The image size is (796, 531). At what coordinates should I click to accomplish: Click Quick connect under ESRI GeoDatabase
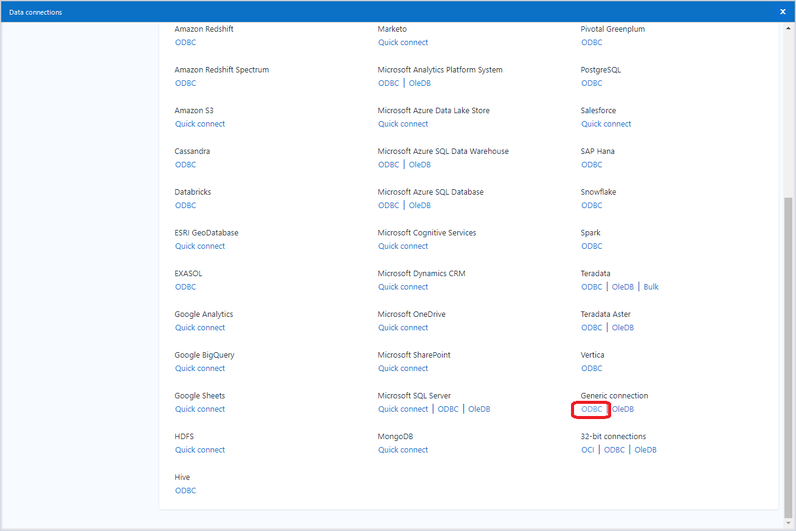click(x=200, y=246)
